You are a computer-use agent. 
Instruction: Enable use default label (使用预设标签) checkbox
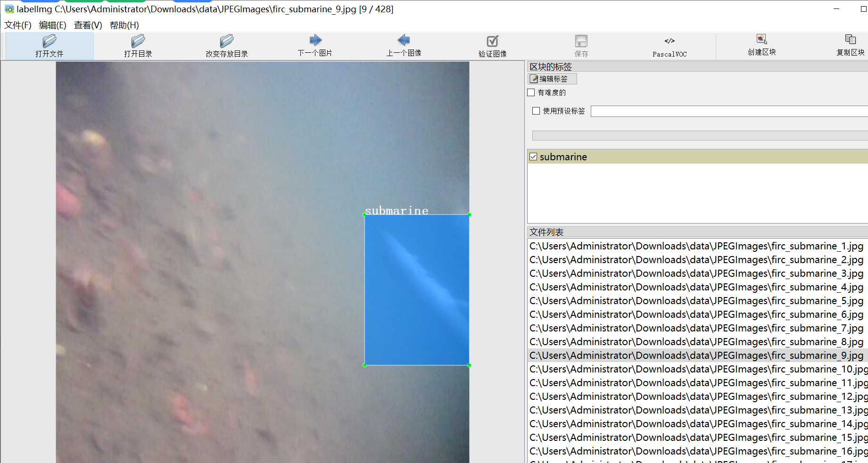536,111
